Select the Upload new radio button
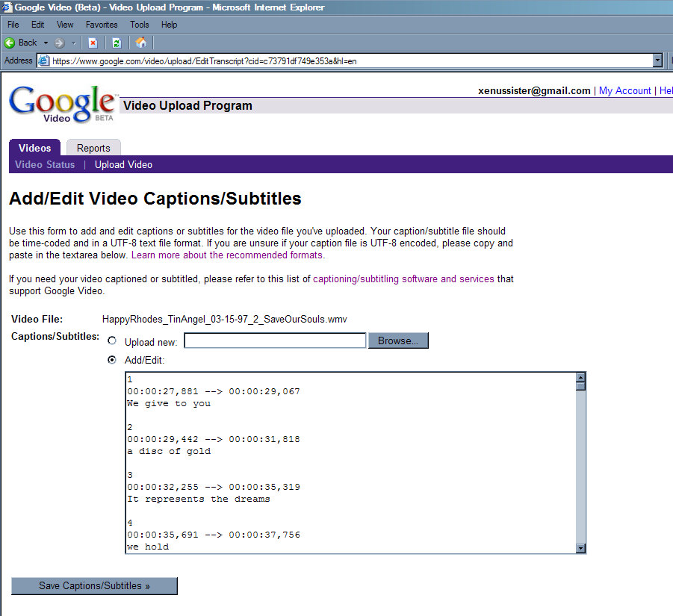Viewport: 673px width, 616px height. pos(112,340)
